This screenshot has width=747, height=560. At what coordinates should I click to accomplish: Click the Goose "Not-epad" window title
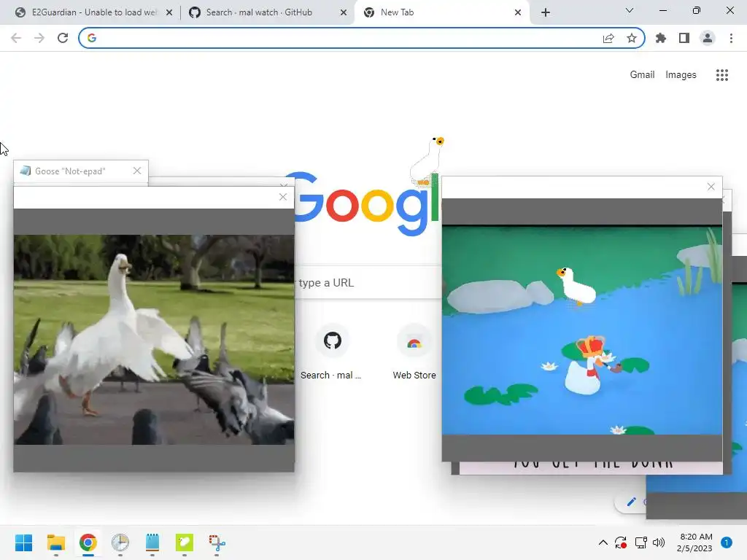pos(70,171)
